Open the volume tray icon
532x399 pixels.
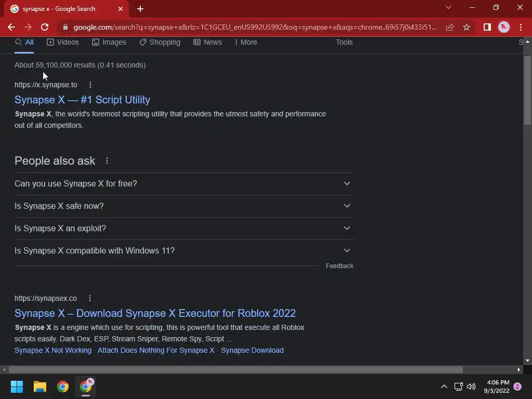coord(471,387)
